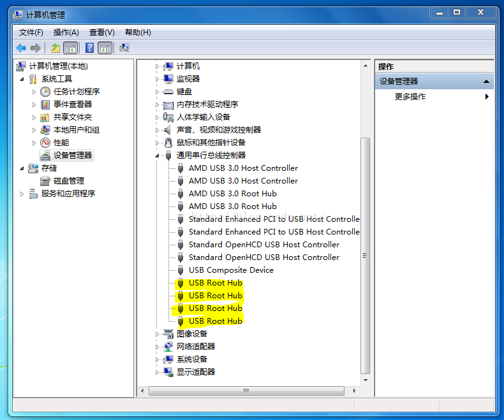
Task: Select the first AMD USB 3.0 Host Controller
Action: coord(243,168)
